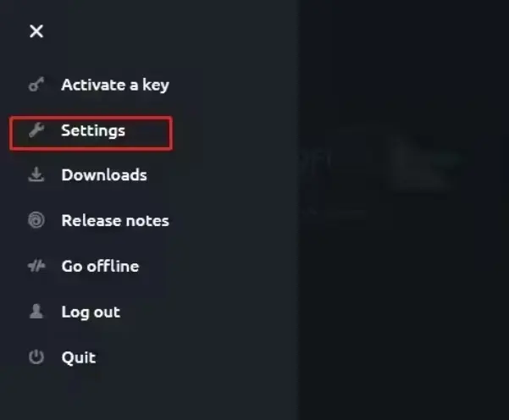Click the wrench icon next to Settings
Viewport: 509px width, 420px height.
(36, 130)
